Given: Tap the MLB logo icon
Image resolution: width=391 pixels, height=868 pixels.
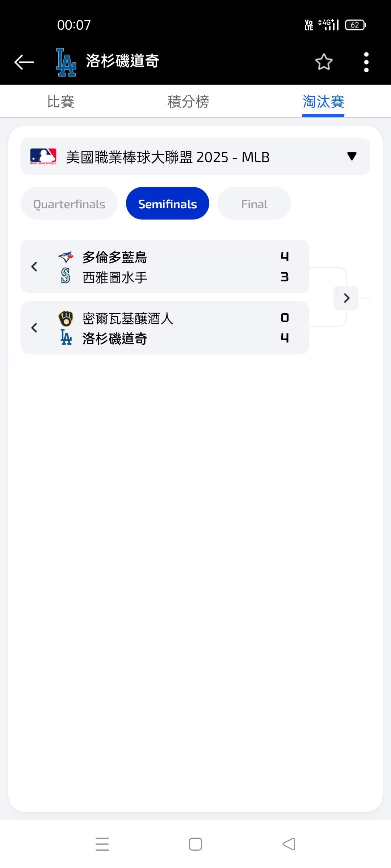Looking at the screenshot, I should point(43,157).
